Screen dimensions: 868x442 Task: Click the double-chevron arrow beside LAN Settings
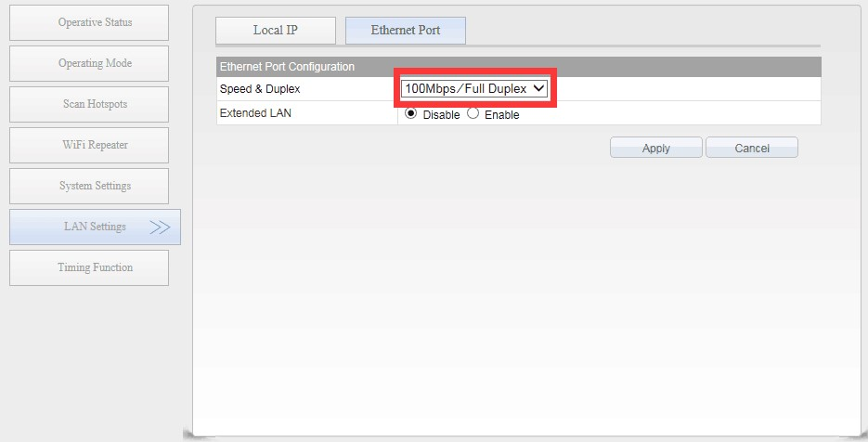pyautogui.click(x=159, y=227)
